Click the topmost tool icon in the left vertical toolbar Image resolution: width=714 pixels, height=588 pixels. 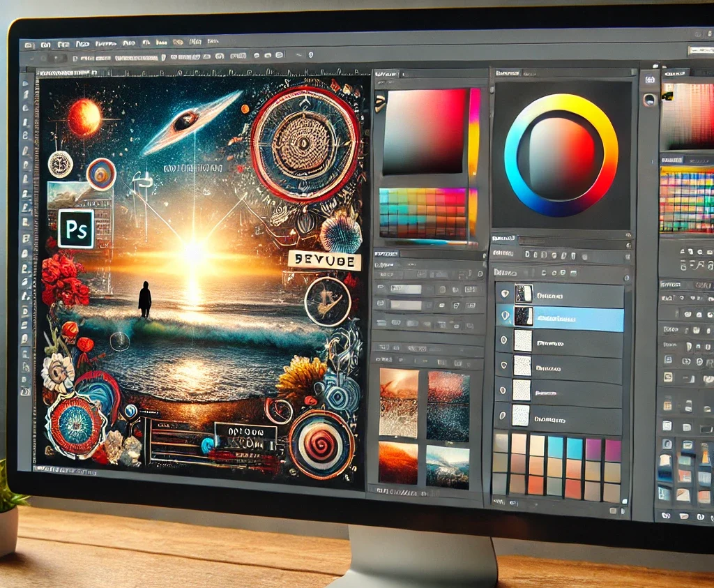click(26, 82)
